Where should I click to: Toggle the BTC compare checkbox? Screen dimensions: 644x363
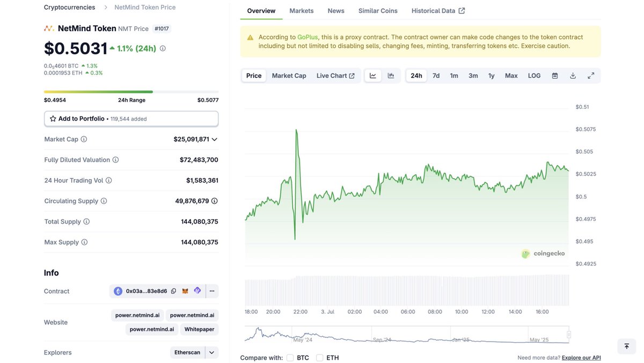pyautogui.click(x=290, y=358)
